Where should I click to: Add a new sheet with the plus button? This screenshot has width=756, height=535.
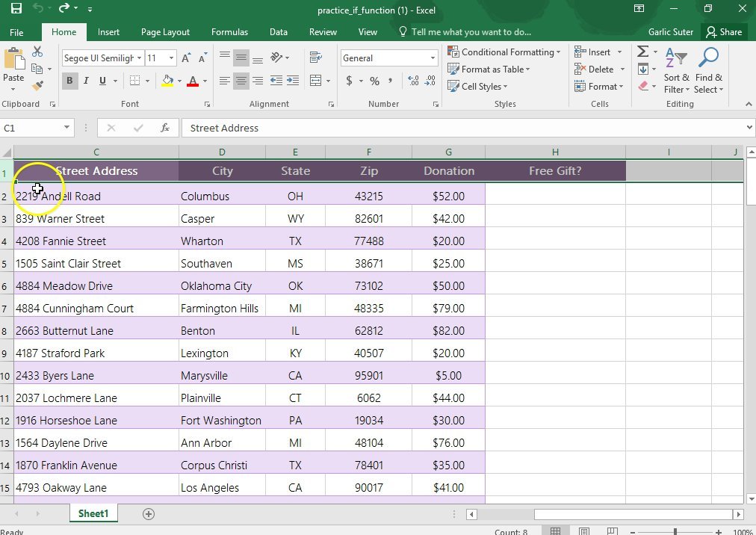pyautogui.click(x=148, y=513)
